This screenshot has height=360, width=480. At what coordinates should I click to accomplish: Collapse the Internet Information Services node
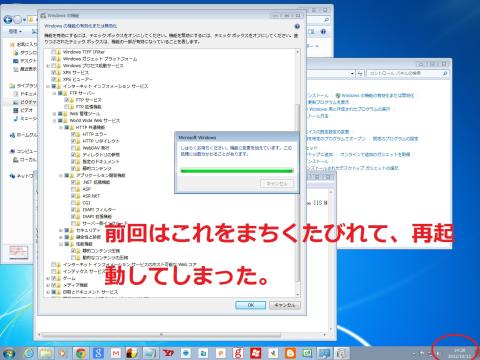pyautogui.click(x=48, y=86)
